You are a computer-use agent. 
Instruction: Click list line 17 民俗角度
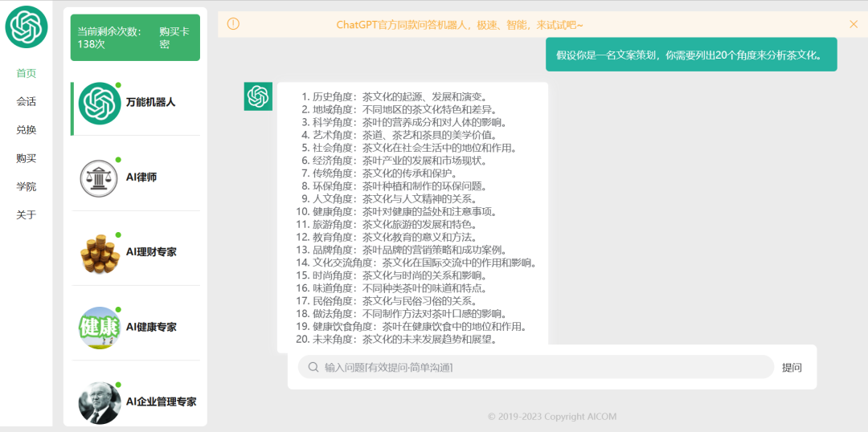pyautogui.click(x=387, y=300)
